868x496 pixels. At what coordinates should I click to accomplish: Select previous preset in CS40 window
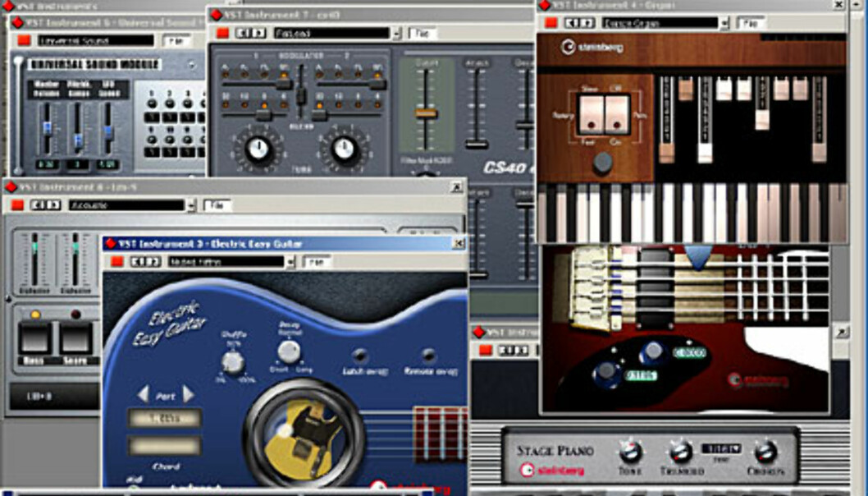243,33
